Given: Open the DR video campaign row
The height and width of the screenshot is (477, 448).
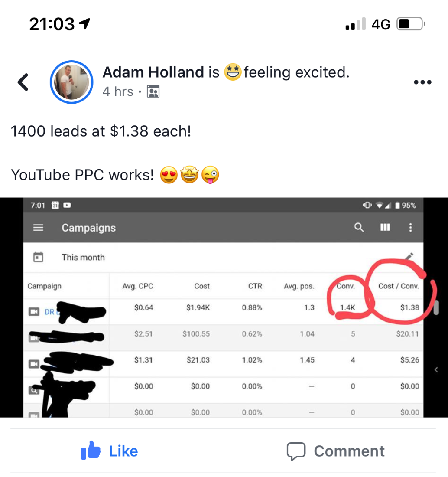Looking at the screenshot, I should click(224, 311).
